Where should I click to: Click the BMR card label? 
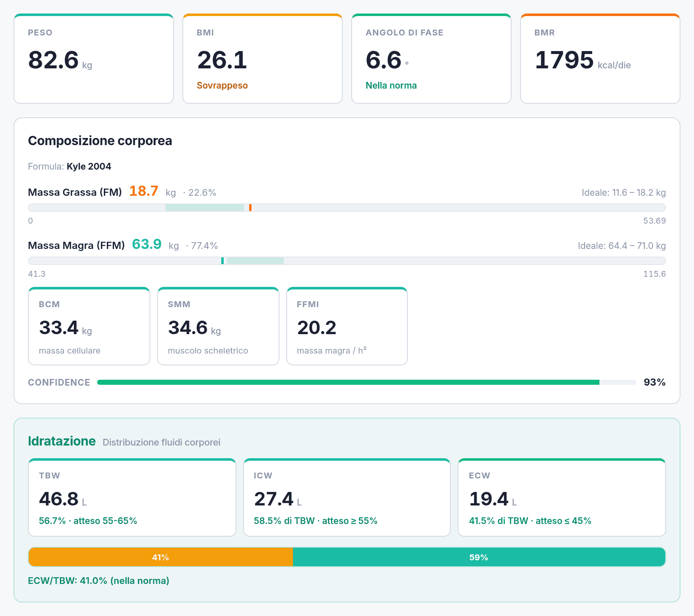[x=545, y=32]
